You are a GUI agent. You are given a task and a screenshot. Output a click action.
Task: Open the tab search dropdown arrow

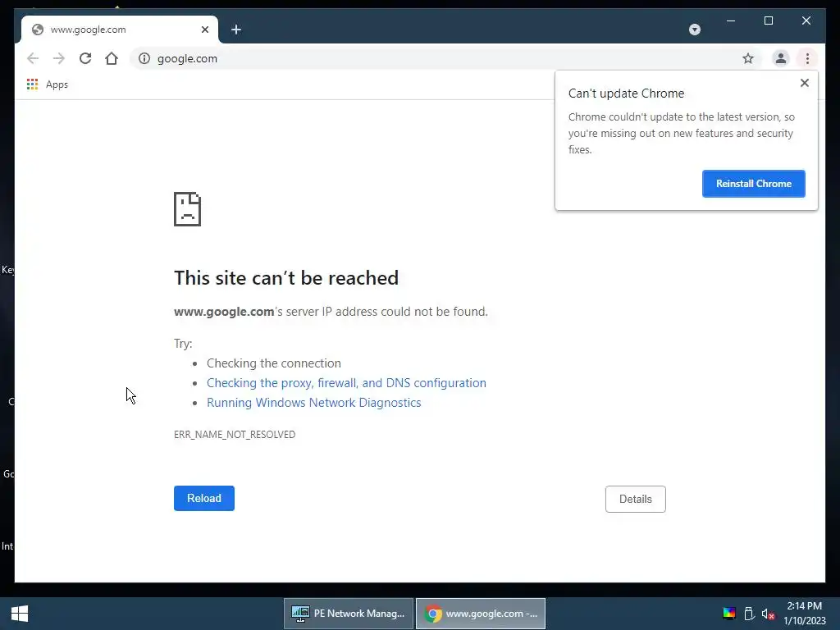tap(694, 30)
